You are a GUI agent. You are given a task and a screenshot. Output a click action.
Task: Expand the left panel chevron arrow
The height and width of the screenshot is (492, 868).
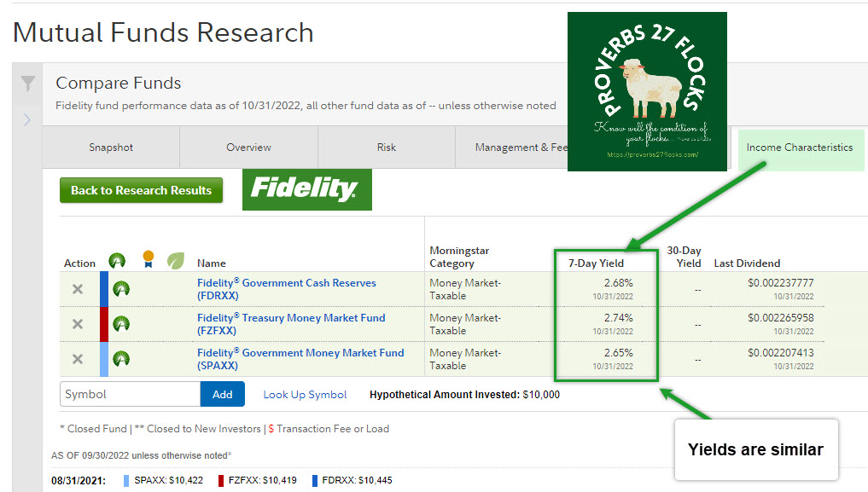27,119
